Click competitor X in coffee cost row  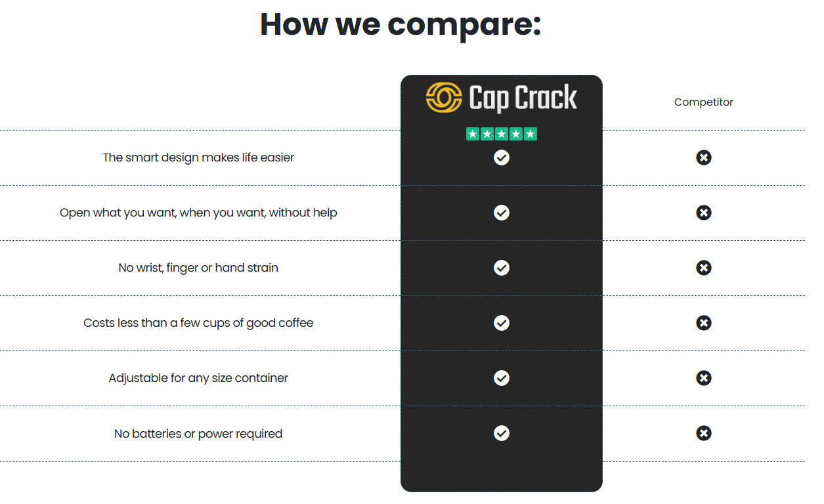pos(704,323)
